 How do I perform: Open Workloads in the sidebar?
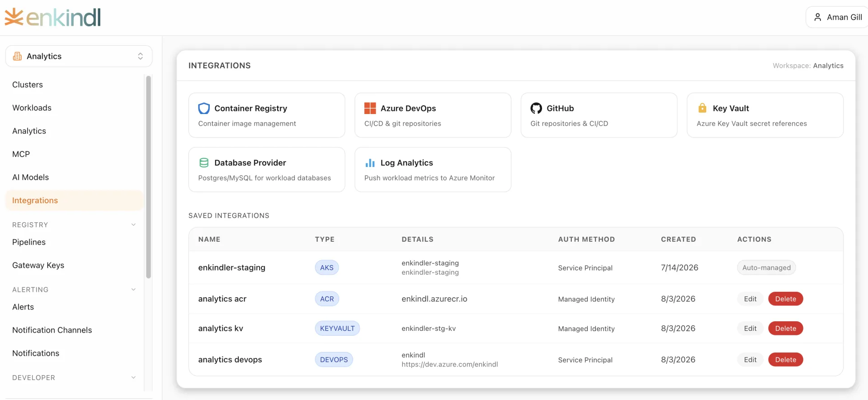(32, 108)
